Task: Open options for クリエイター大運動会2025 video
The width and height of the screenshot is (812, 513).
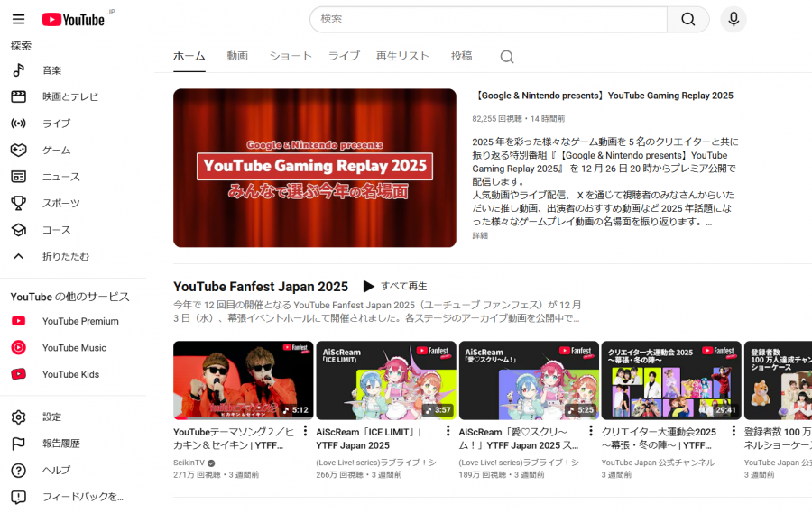Action: [734, 431]
